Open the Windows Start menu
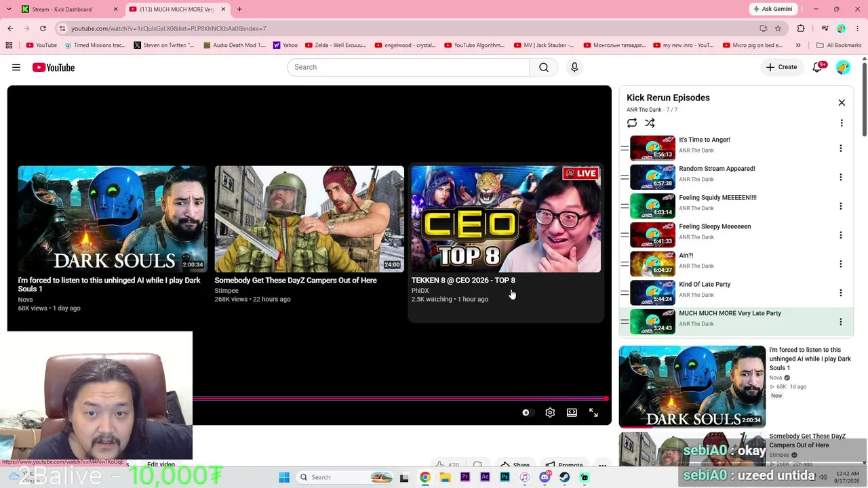This screenshot has height=488, width=868. pyautogui.click(x=284, y=477)
